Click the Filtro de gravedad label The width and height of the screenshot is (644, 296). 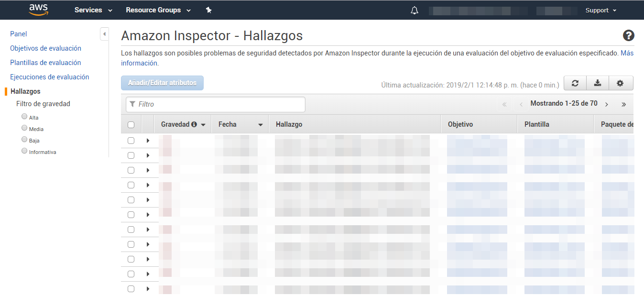(43, 104)
